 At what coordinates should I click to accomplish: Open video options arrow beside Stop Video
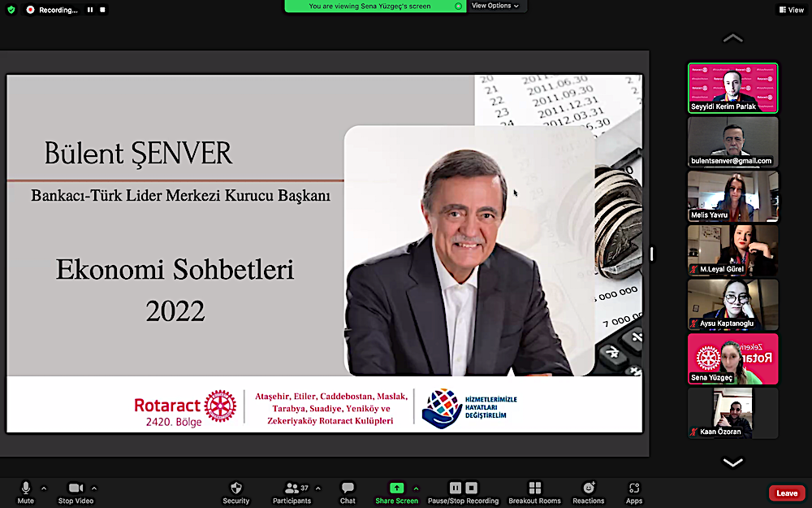click(94, 488)
